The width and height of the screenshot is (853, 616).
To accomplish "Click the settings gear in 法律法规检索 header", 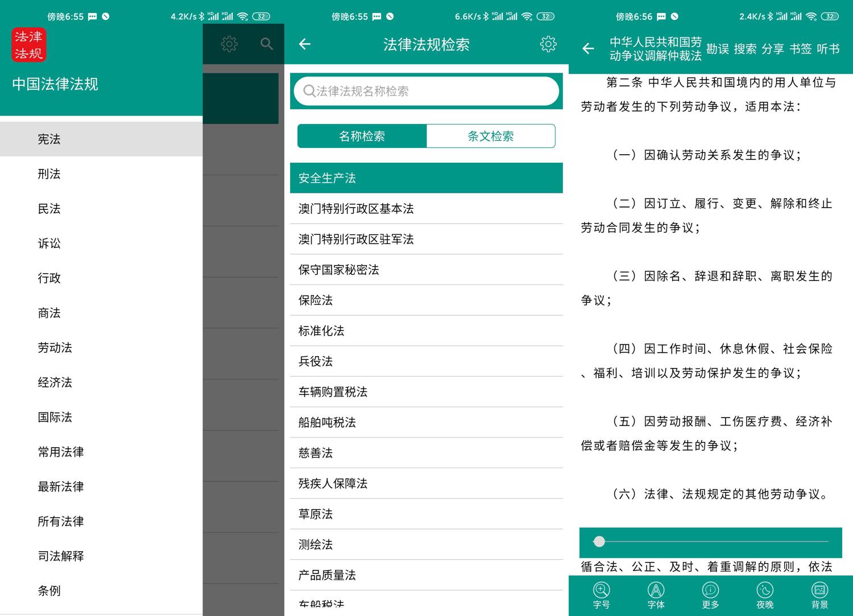I will pyautogui.click(x=548, y=44).
